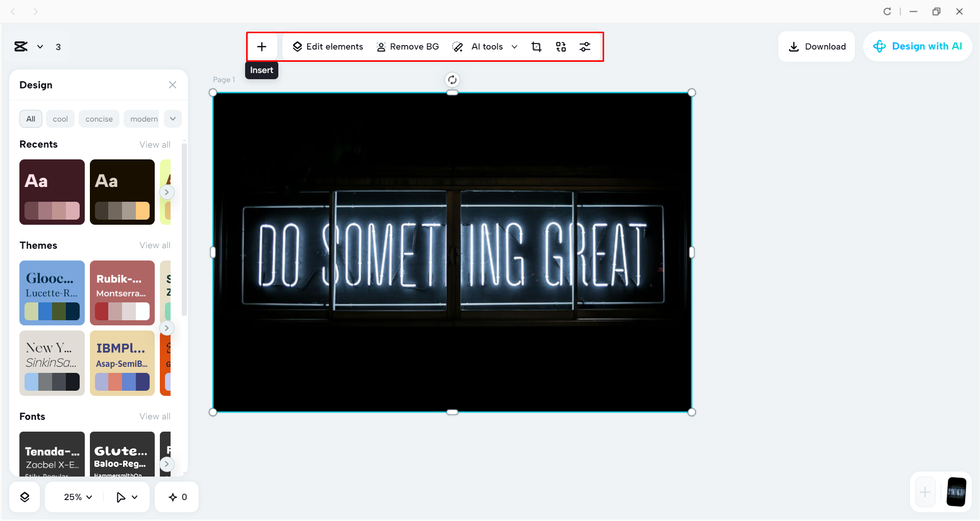980x521 pixels.
Task: Open the Replace image icon
Action: (x=561, y=46)
